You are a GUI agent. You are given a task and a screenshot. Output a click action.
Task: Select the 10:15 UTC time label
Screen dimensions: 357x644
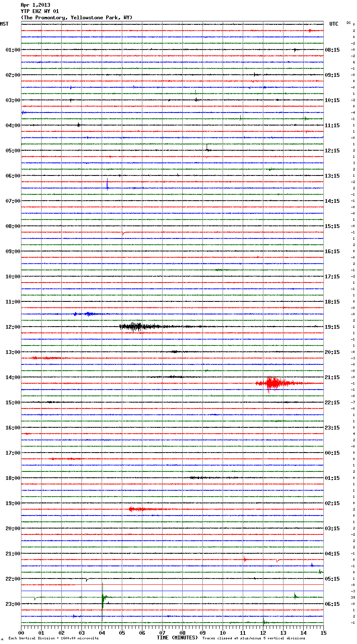332,100
